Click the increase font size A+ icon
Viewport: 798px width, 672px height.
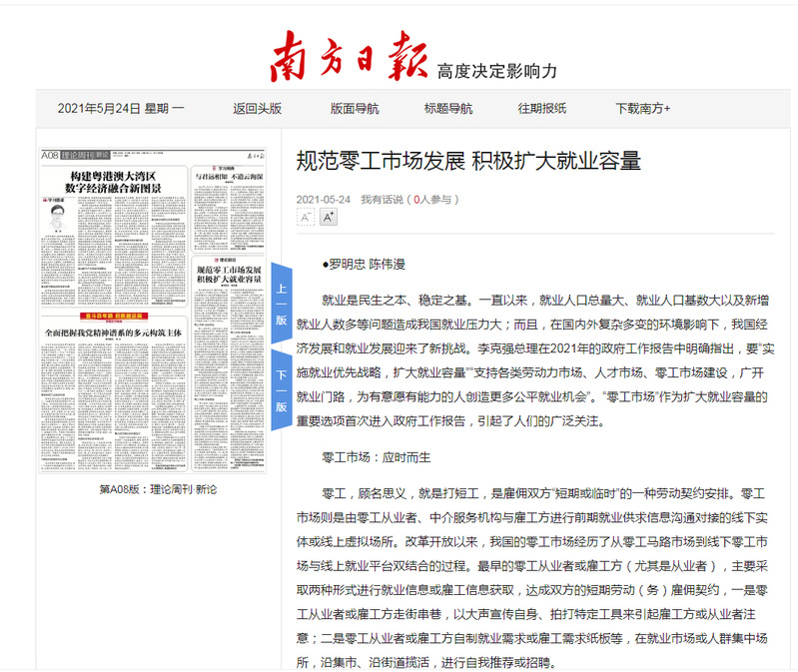click(328, 218)
